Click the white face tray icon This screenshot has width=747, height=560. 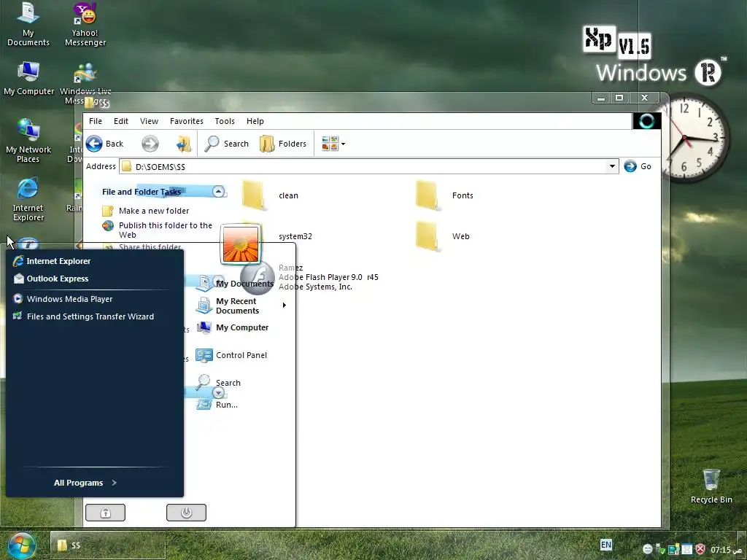[648, 550]
